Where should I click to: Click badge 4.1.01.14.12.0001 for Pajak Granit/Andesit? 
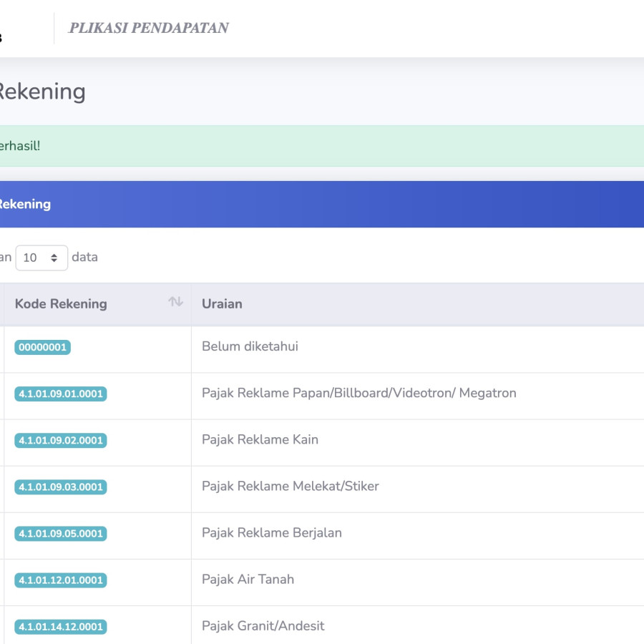coord(61,627)
